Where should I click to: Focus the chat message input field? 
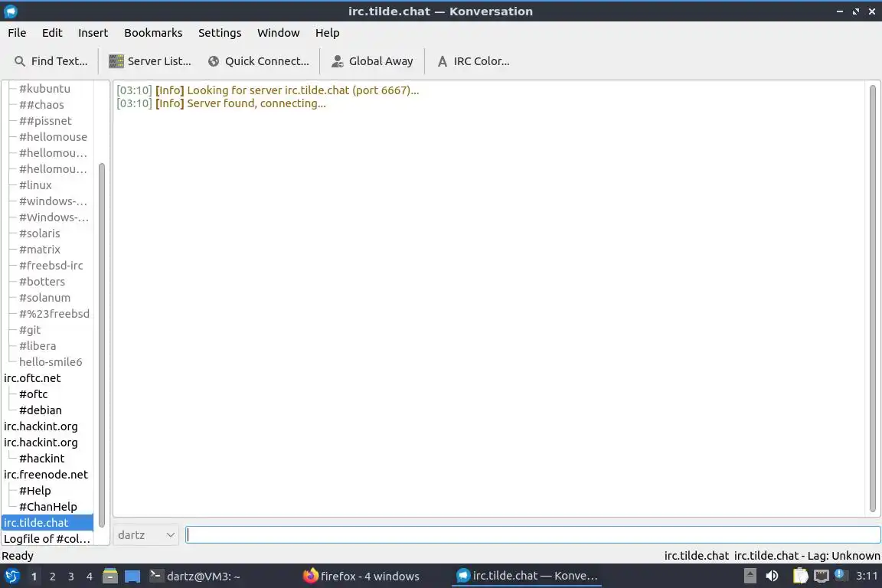[533, 534]
